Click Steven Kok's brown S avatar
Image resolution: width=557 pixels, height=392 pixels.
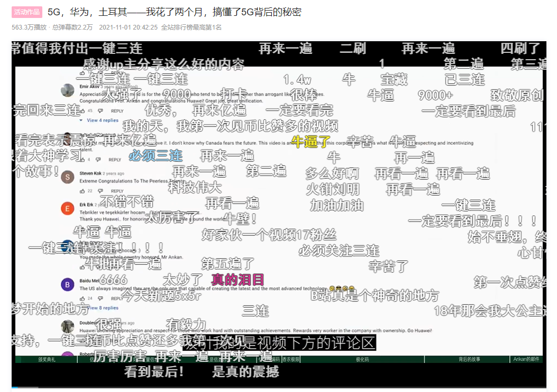click(x=68, y=177)
